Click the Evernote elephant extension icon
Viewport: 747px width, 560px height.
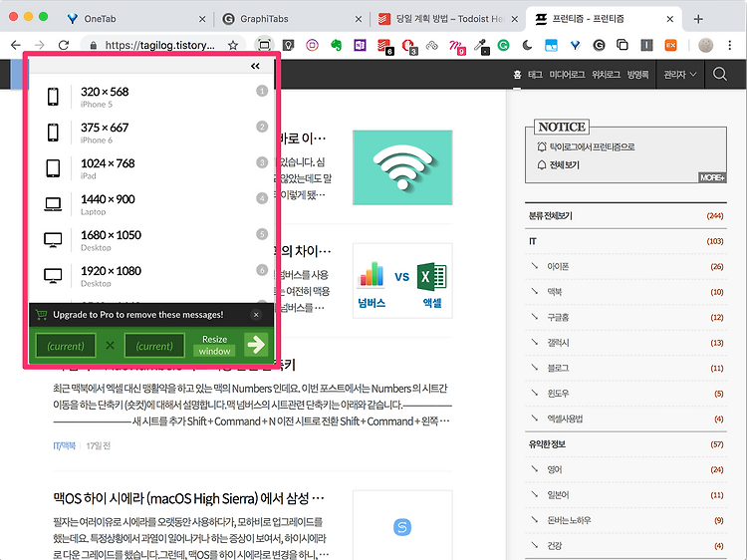337,45
